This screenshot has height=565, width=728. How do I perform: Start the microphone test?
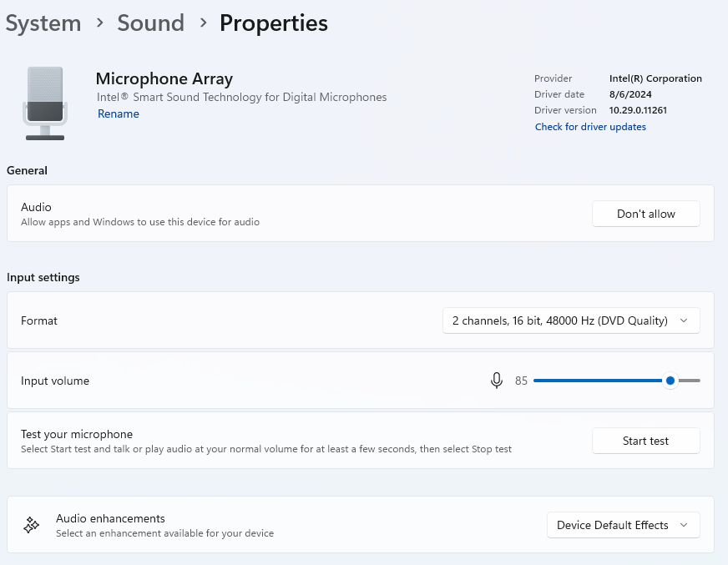(x=646, y=441)
